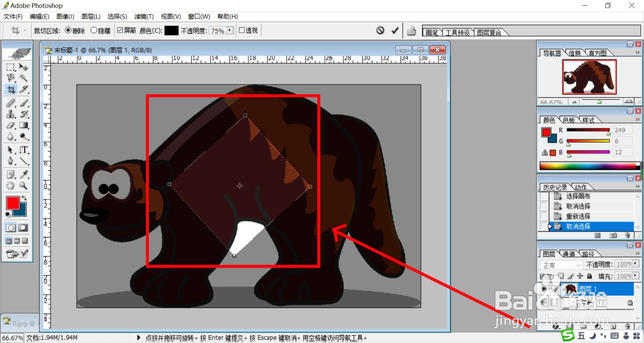Commit the current crop operation
This screenshot has height=343, width=644.
click(x=395, y=30)
